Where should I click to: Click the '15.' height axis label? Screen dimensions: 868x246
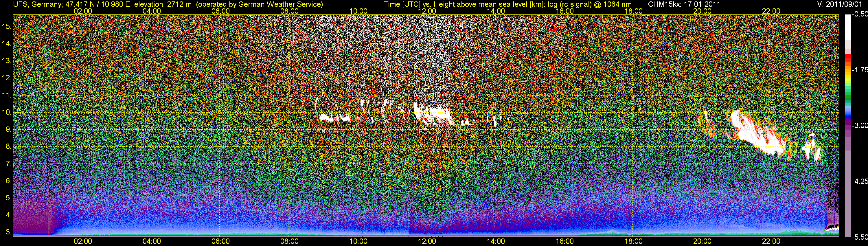6,26
